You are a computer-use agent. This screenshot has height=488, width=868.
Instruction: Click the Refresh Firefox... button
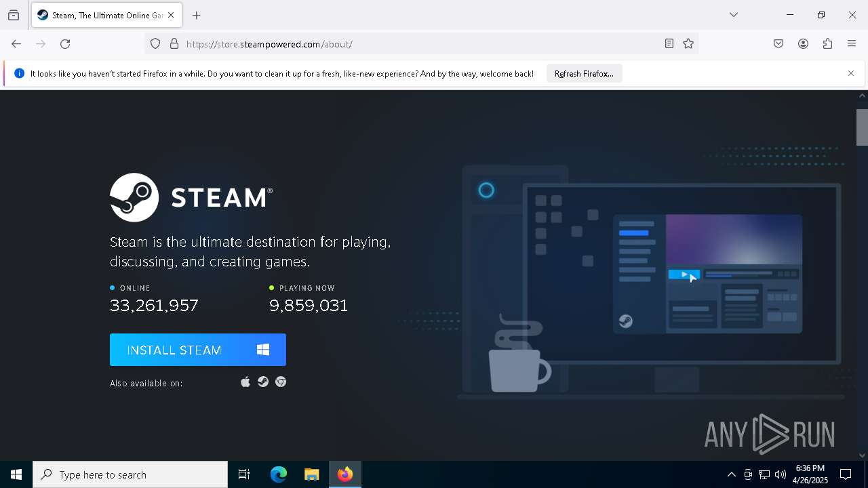coord(584,73)
